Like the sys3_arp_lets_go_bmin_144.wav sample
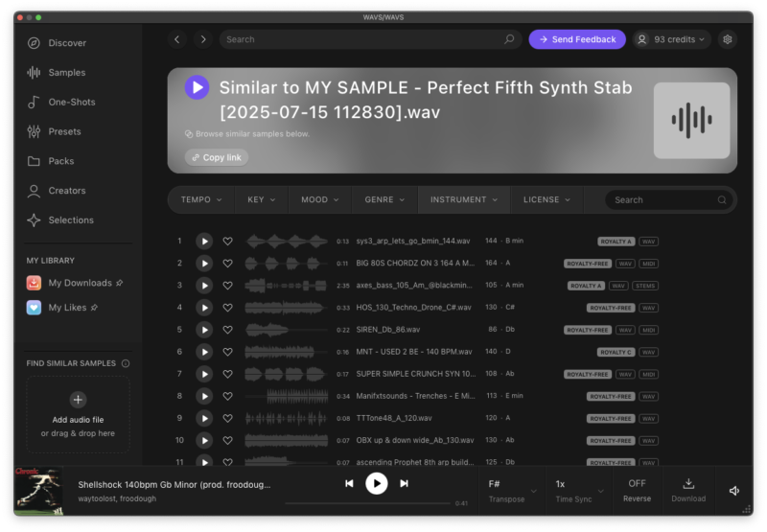This screenshot has height=532, width=767. click(227, 242)
